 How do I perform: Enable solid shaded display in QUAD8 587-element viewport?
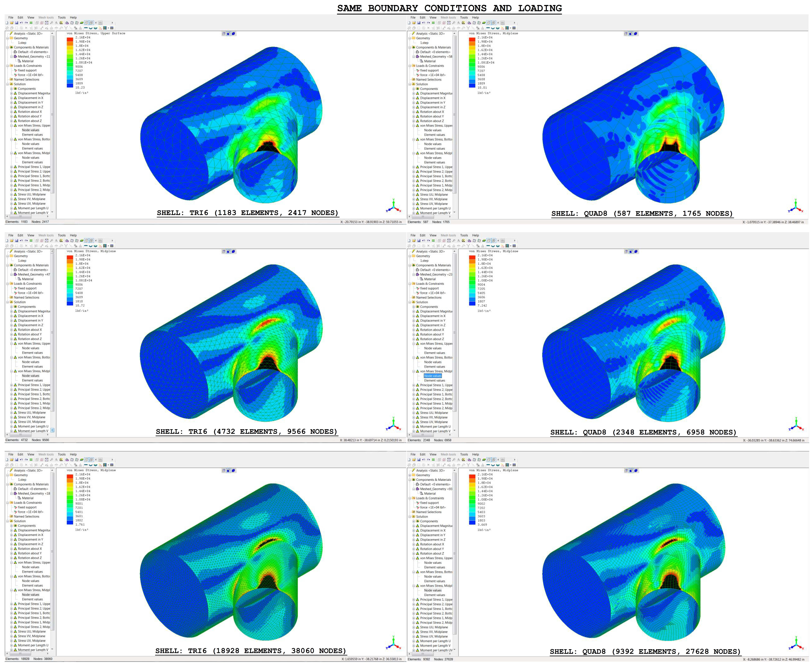click(x=636, y=34)
